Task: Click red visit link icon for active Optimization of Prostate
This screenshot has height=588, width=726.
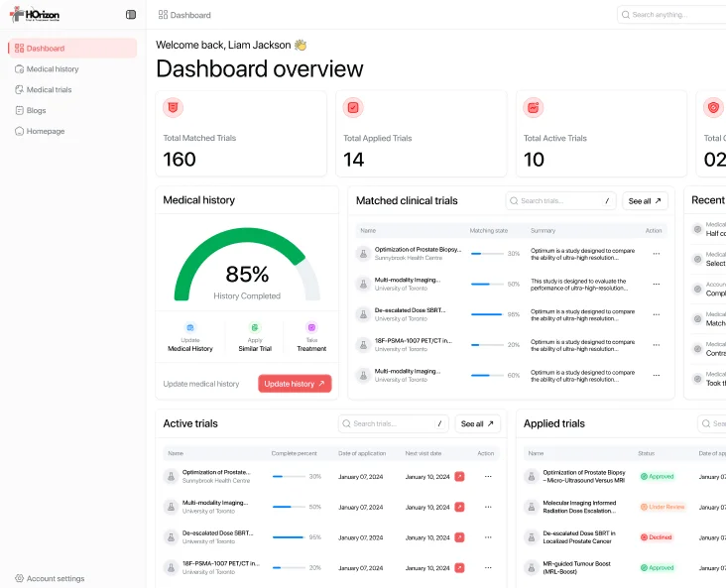Action: pyautogui.click(x=459, y=476)
